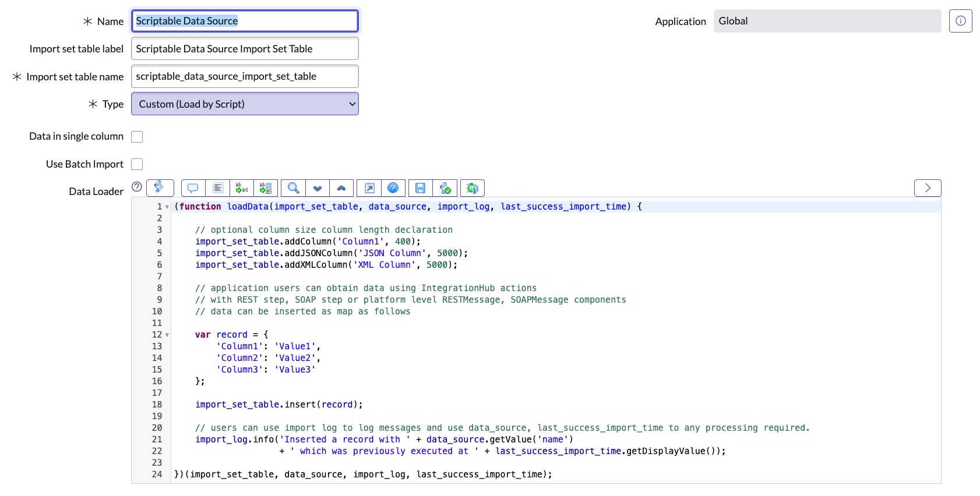Click the save floppy disk icon
The height and width of the screenshot is (496, 980).
pos(421,188)
